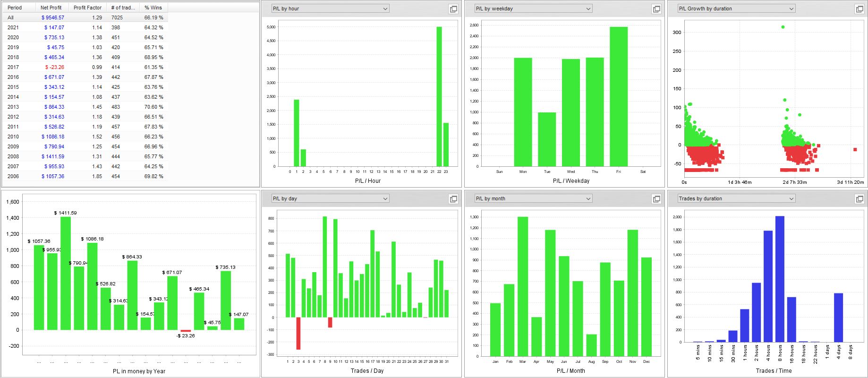The width and height of the screenshot is (868, 378).
Task: Click the % Wins column header
Action: 153,8
